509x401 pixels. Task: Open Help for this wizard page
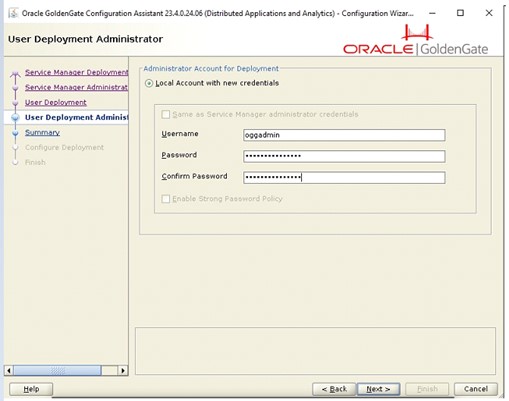31,389
